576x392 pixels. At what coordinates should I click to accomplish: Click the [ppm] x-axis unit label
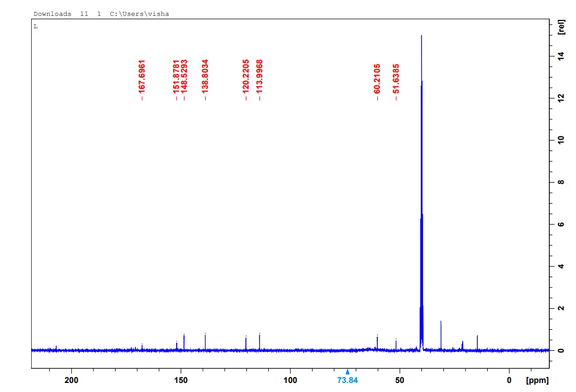537,381
